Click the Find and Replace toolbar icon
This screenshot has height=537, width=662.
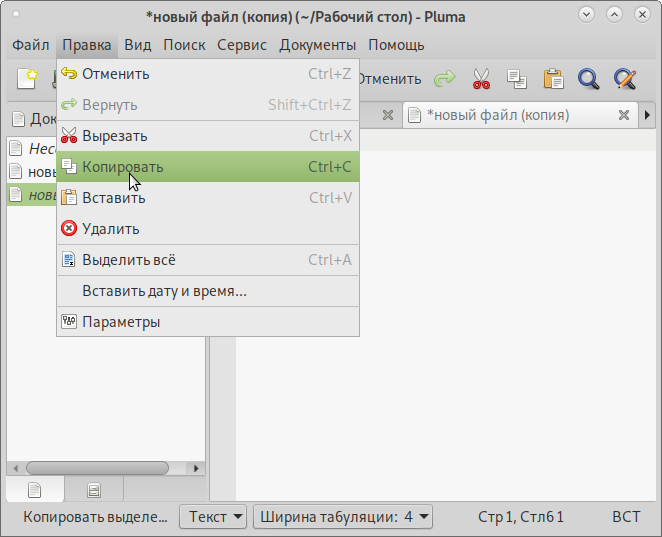click(x=625, y=79)
